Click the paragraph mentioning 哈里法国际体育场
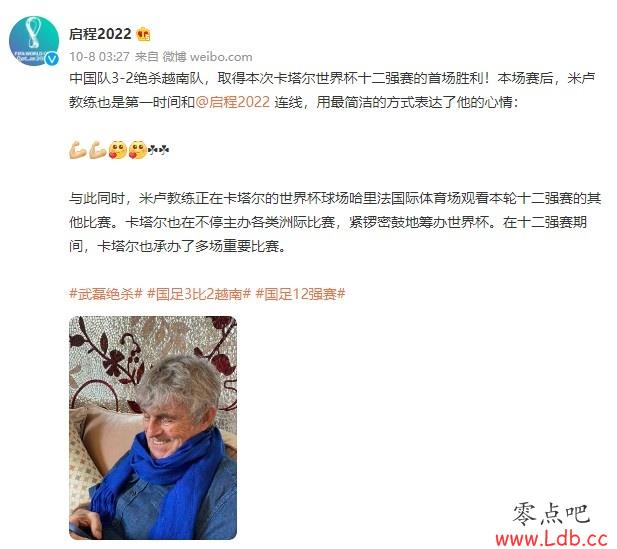This screenshot has width=617, height=549. (x=335, y=222)
